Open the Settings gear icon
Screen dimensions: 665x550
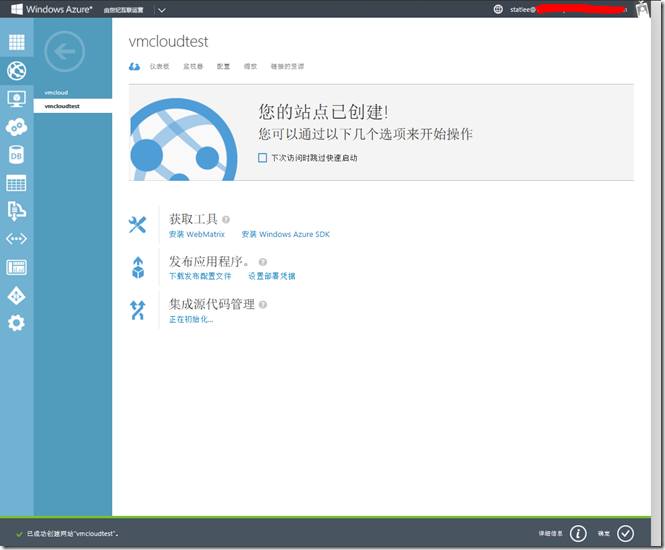17,323
